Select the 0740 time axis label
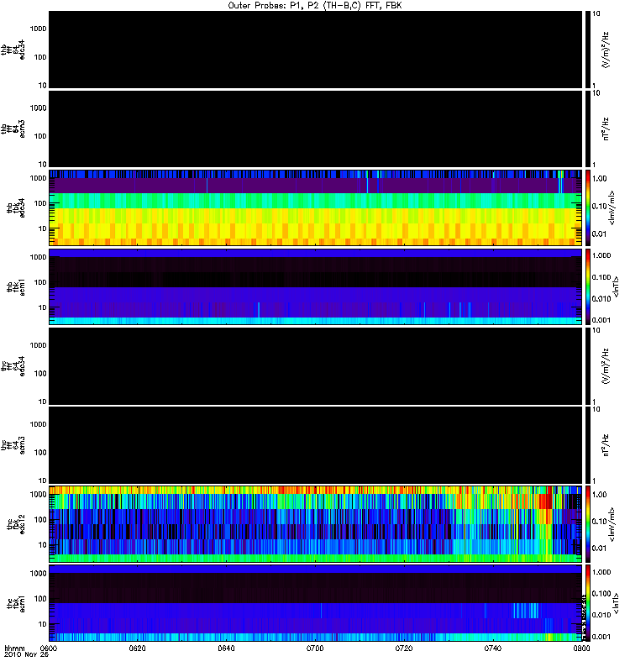Viewport: 630px width, 672px height. [x=493, y=648]
